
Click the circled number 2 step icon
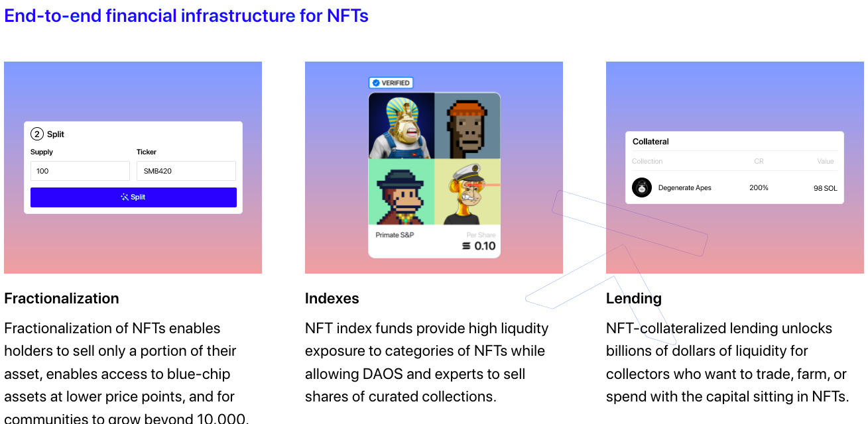(x=37, y=134)
